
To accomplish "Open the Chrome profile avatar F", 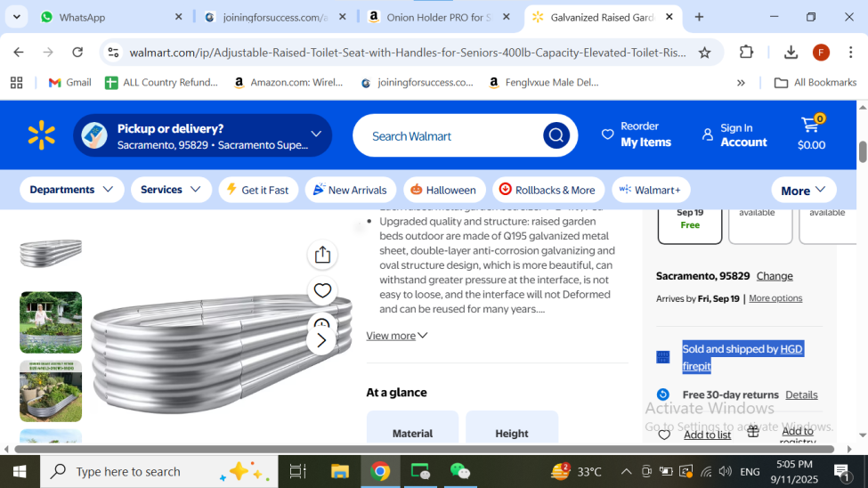I will [821, 53].
